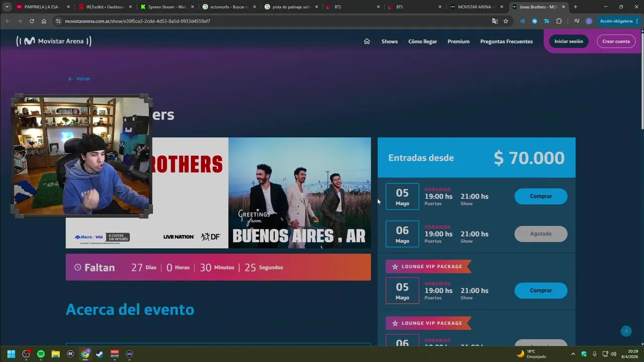This screenshot has width=644, height=362.
Task: Click the 05 Mayo date box of first show
Action: coord(402,196)
